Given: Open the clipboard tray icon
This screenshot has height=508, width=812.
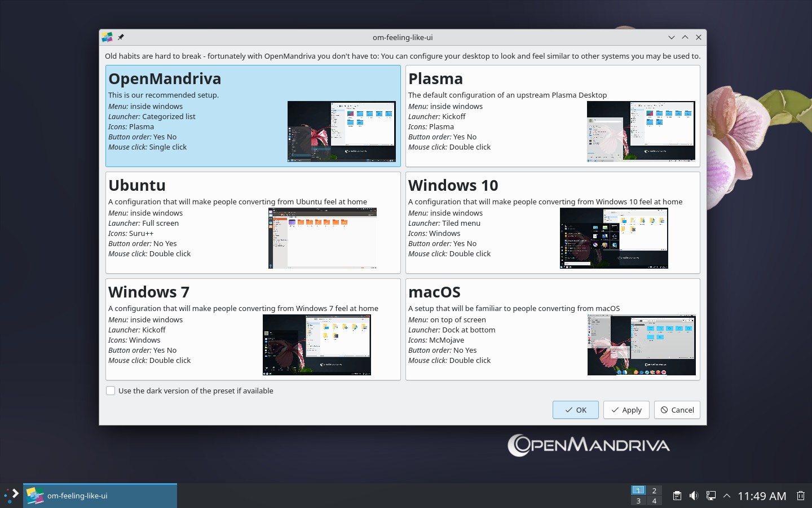Looking at the screenshot, I should click(x=677, y=496).
